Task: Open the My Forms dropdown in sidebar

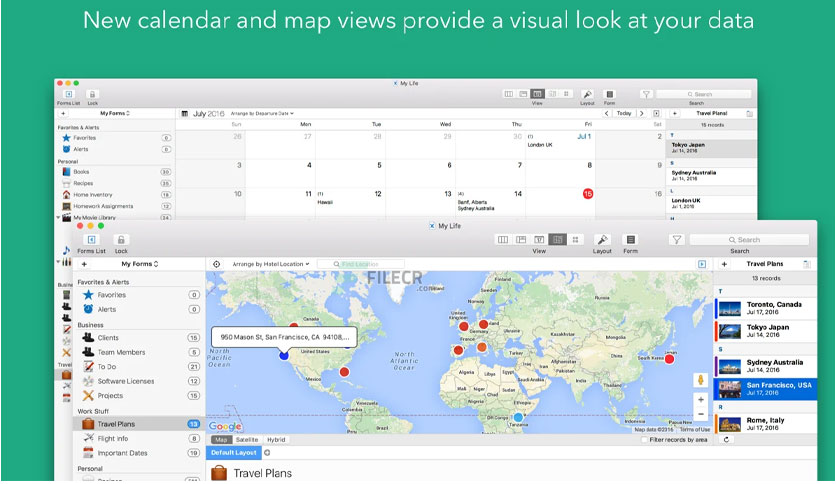Action: (140, 264)
